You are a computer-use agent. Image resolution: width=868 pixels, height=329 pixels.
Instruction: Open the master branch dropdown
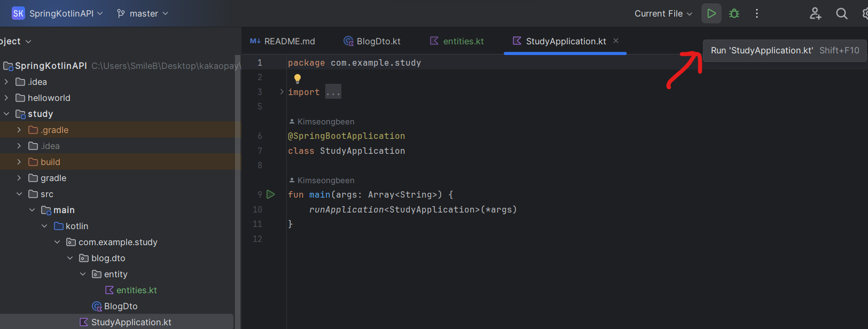(143, 13)
